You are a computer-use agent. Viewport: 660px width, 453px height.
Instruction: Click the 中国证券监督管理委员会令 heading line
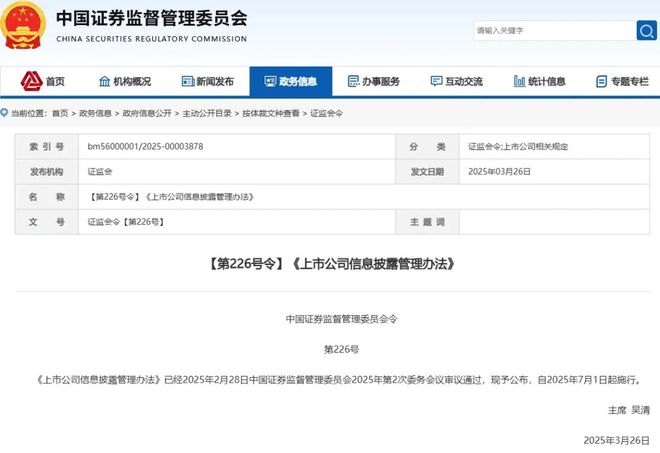pyautogui.click(x=341, y=319)
